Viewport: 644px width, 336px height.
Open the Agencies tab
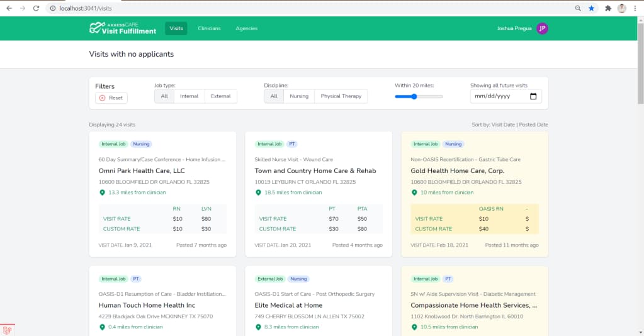(246, 28)
